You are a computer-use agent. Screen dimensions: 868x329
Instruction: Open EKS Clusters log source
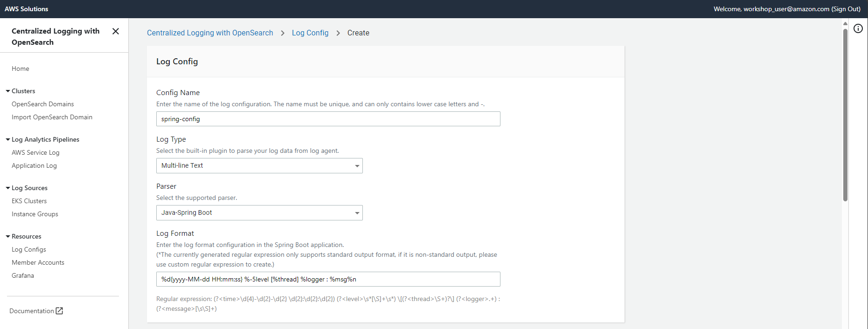pyautogui.click(x=29, y=201)
